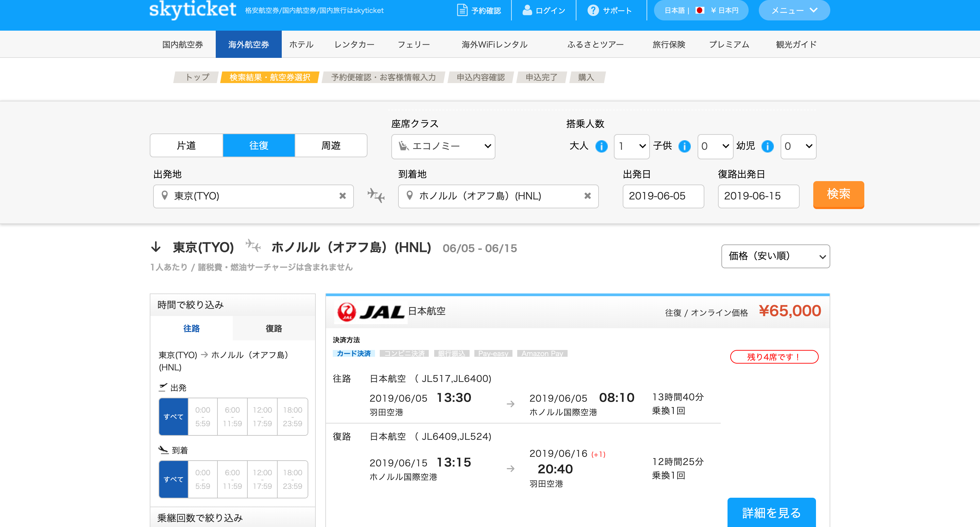Screen dimensions: 980x527
Task: Clear the 到着地 ホノルル field
Action: [587, 195]
